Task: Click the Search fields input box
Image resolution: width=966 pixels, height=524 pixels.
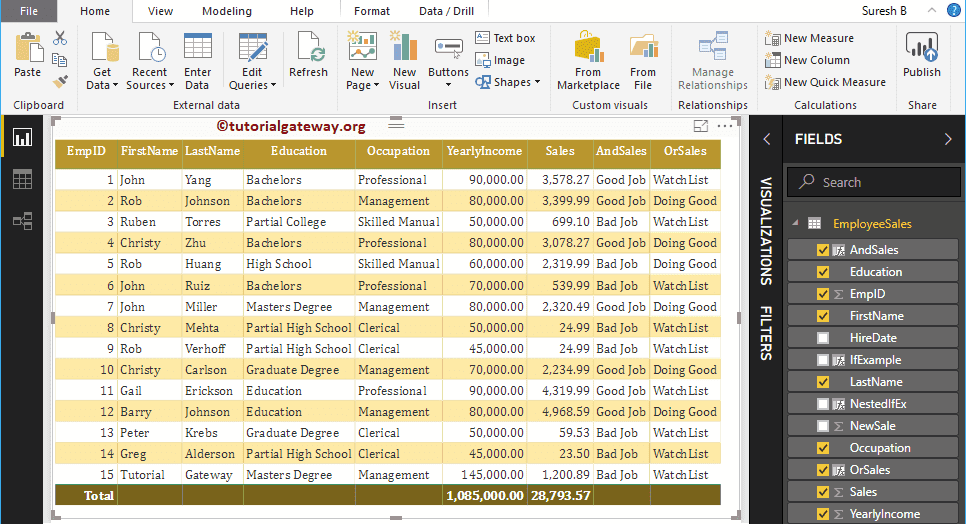Action: (x=874, y=182)
